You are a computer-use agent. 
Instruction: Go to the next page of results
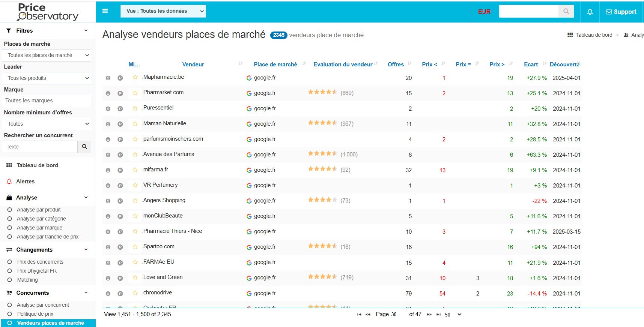[x=429, y=315]
